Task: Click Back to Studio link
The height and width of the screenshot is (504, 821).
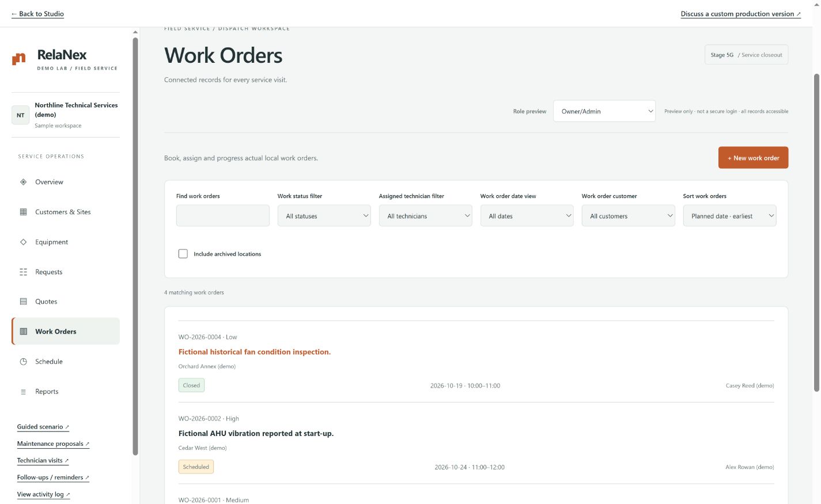Action: (37, 14)
